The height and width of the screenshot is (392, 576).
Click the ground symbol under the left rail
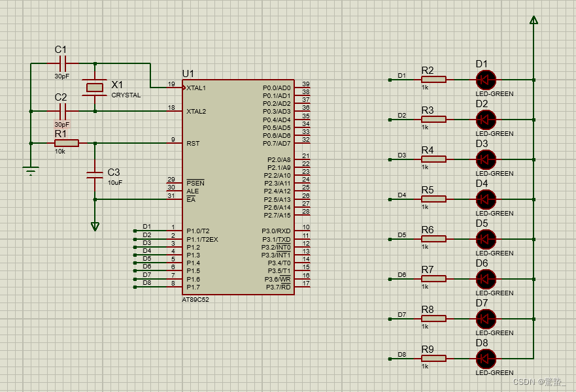coord(31,171)
